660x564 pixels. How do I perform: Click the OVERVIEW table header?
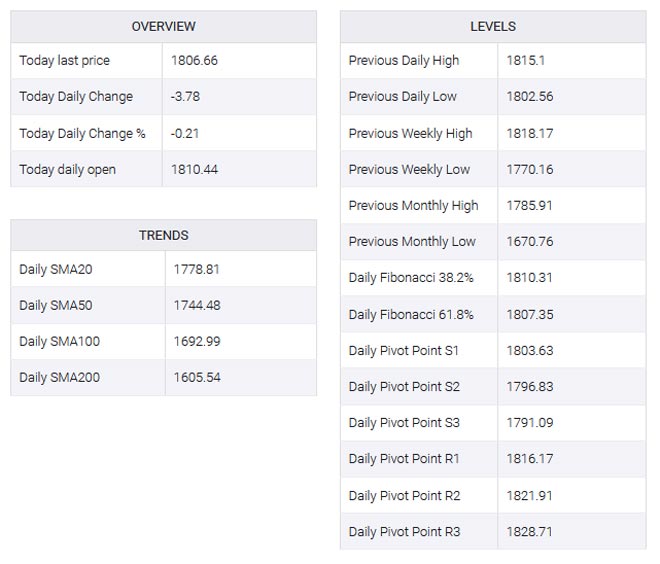[163, 26]
